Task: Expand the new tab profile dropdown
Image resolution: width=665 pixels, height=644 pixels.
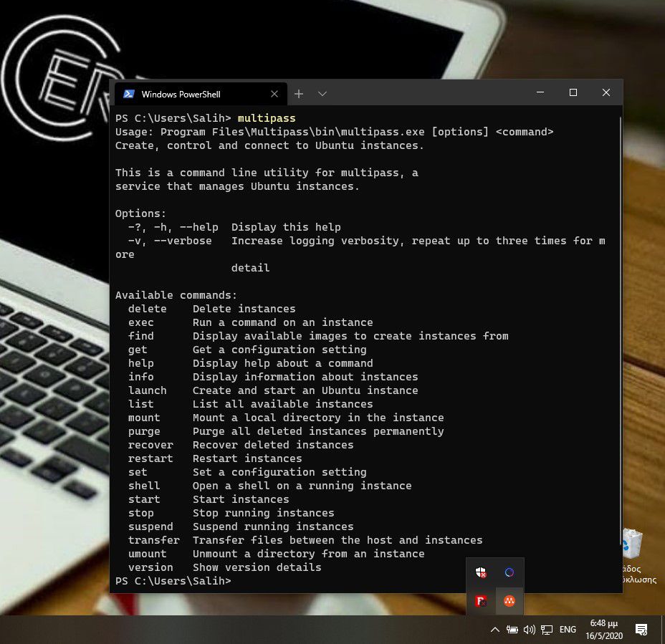Action: tap(322, 94)
